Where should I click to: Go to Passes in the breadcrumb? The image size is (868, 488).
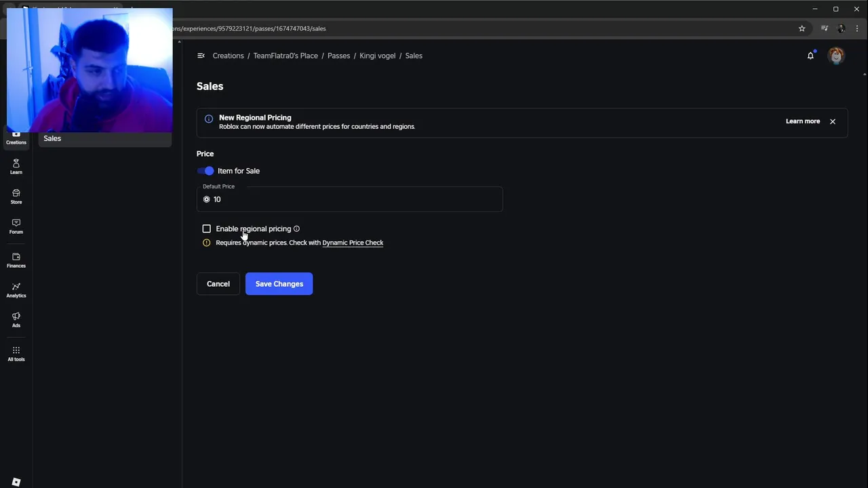[338, 56]
